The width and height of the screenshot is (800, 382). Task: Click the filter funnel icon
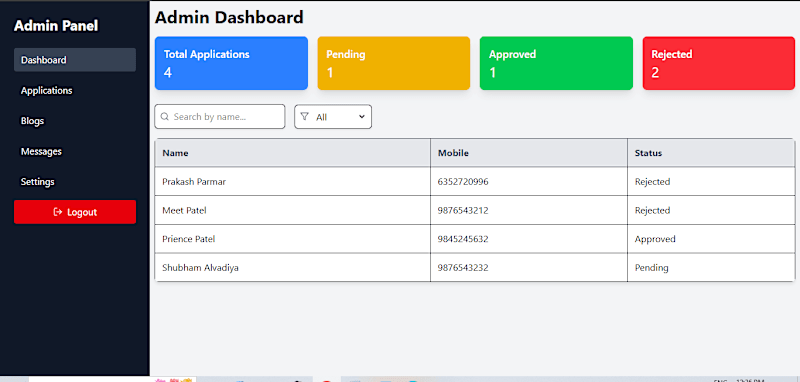point(305,117)
